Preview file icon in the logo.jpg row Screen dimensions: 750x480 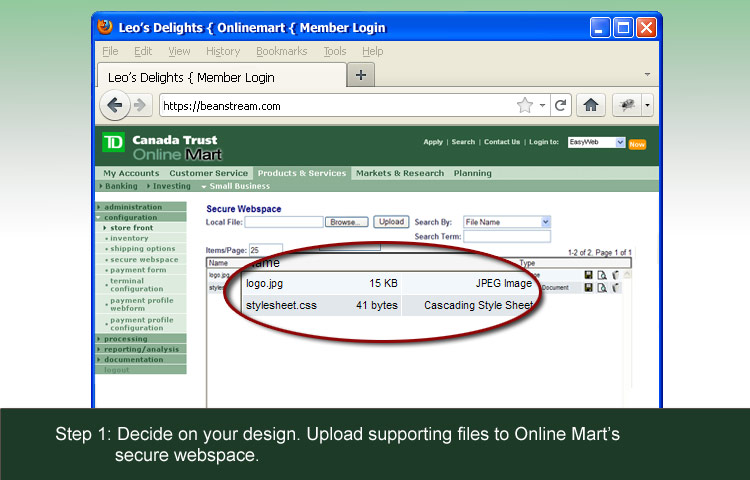pyautogui.click(x=602, y=275)
